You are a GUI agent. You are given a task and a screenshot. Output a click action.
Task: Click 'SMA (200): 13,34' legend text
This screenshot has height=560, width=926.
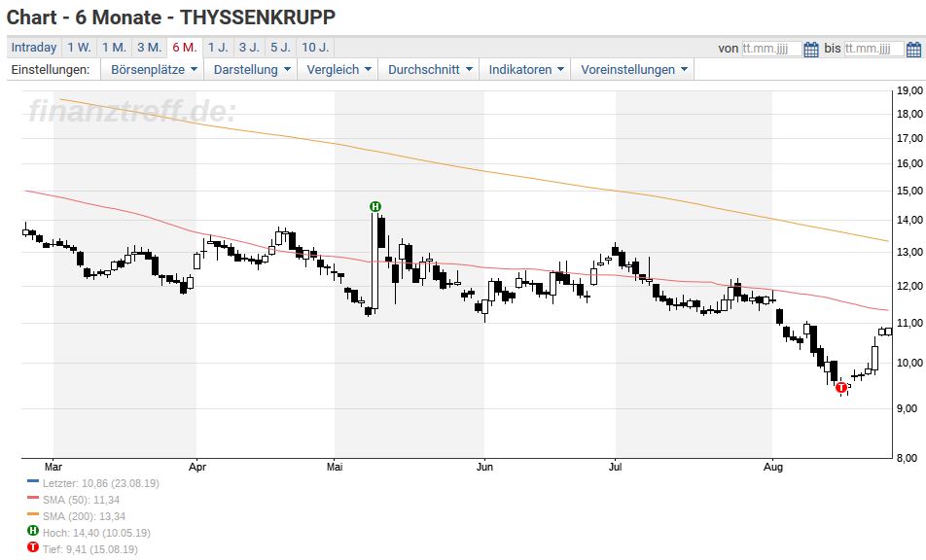pos(84,516)
